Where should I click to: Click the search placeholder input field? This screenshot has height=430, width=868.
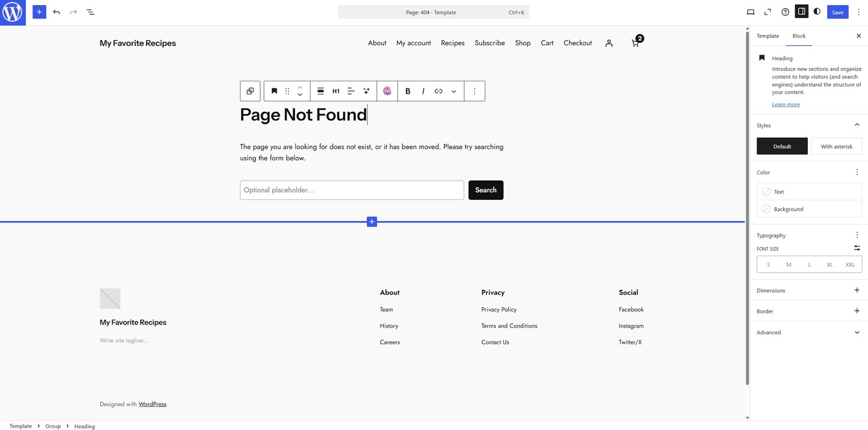(352, 190)
